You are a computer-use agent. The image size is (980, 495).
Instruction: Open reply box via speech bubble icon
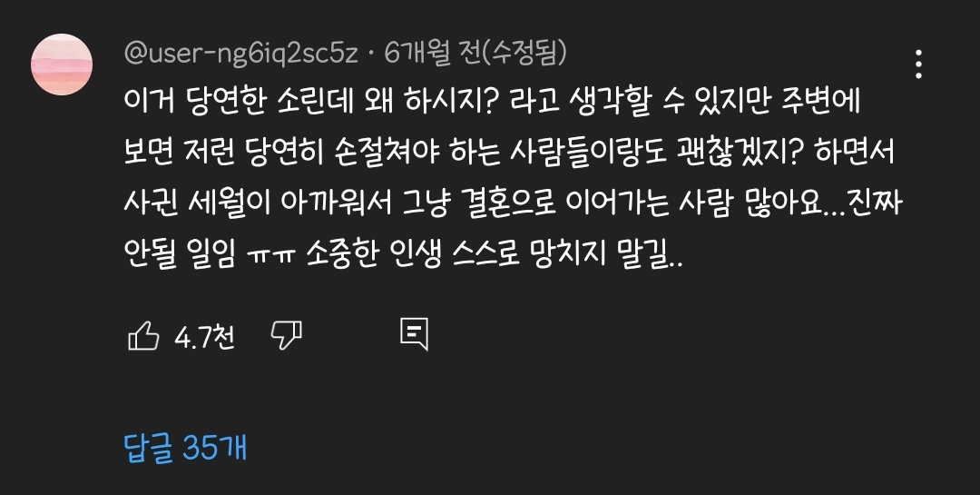[x=415, y=334]
